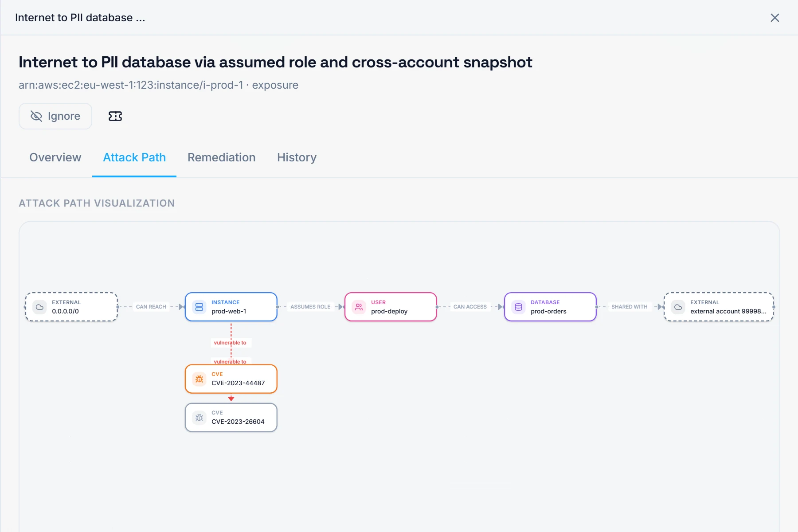Click the database icon in the prod-orders node
This screenshot has height=532, width=798.
[519, 307]
